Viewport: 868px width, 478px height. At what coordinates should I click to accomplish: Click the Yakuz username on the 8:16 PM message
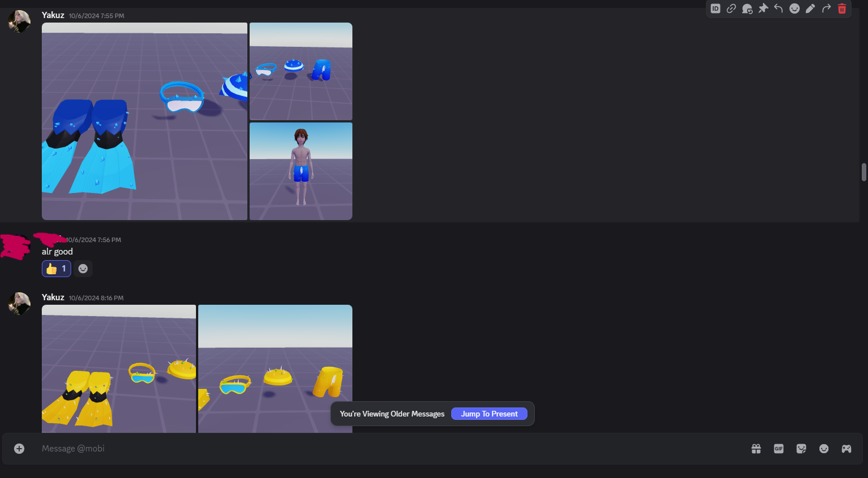click(53, 297)
